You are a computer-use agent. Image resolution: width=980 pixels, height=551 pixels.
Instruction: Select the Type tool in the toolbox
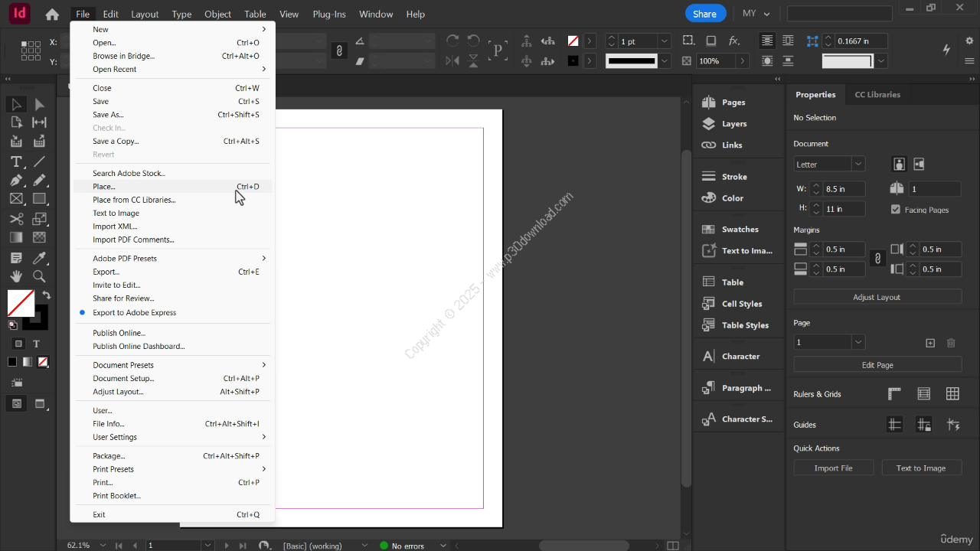pos(16,161)
